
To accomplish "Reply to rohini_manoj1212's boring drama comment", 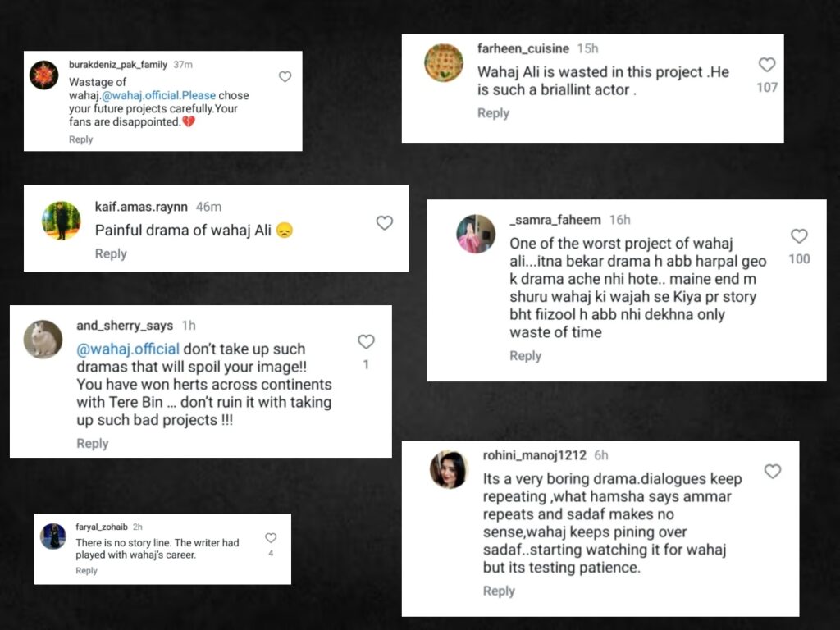I will pos(499,591).
